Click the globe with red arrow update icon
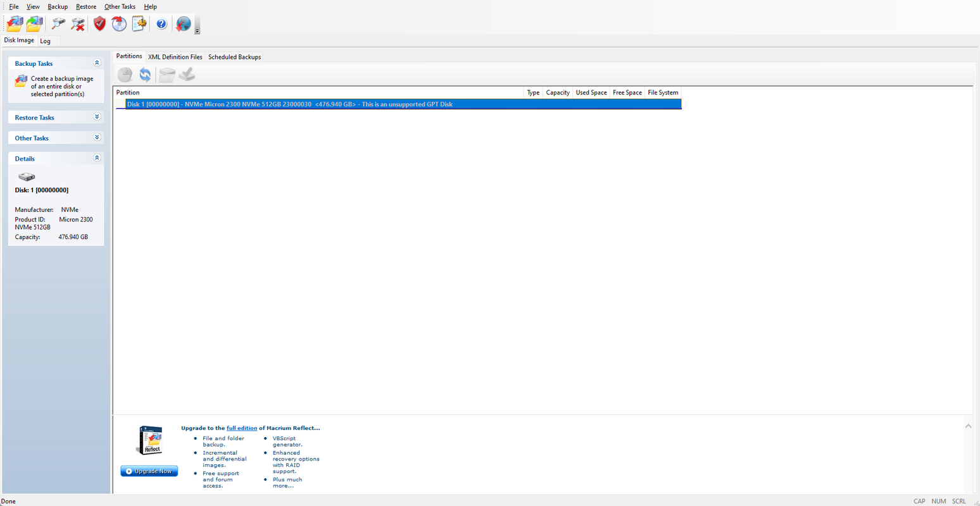Image resolution: width=980 pixels, height=506 pixels. pyautogui.click(x=183, y=24)
